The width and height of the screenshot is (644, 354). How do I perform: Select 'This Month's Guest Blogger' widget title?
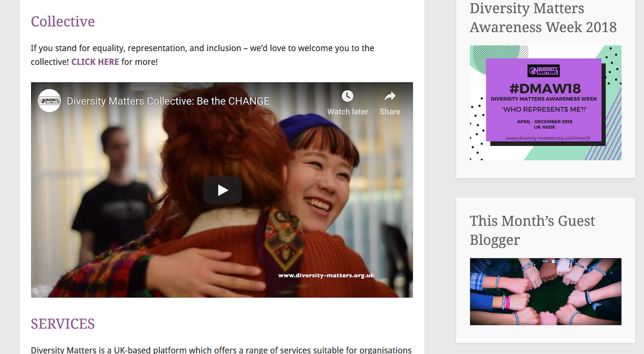[x=532, y=230]
